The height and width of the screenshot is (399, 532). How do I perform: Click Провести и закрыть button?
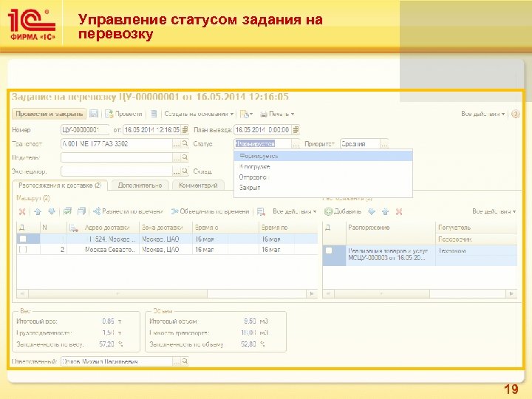point(50,114)
